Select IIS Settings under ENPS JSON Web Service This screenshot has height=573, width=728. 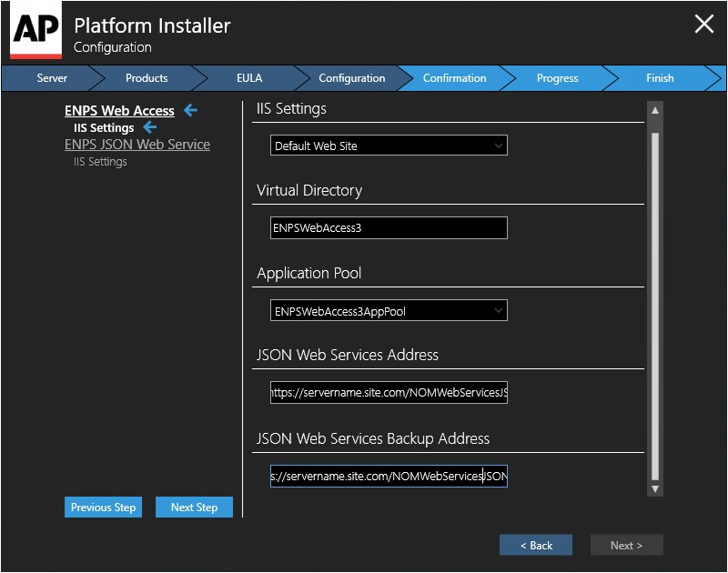(100, 162)
